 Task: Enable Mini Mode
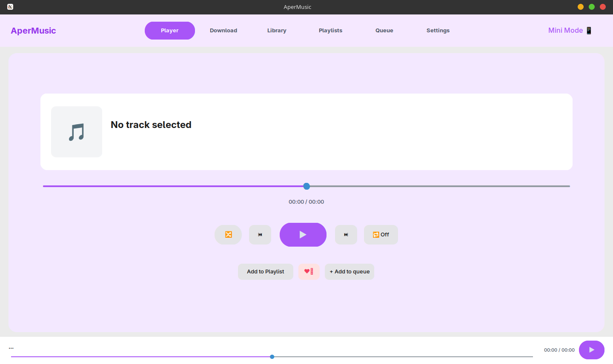[x=570, y=30]
